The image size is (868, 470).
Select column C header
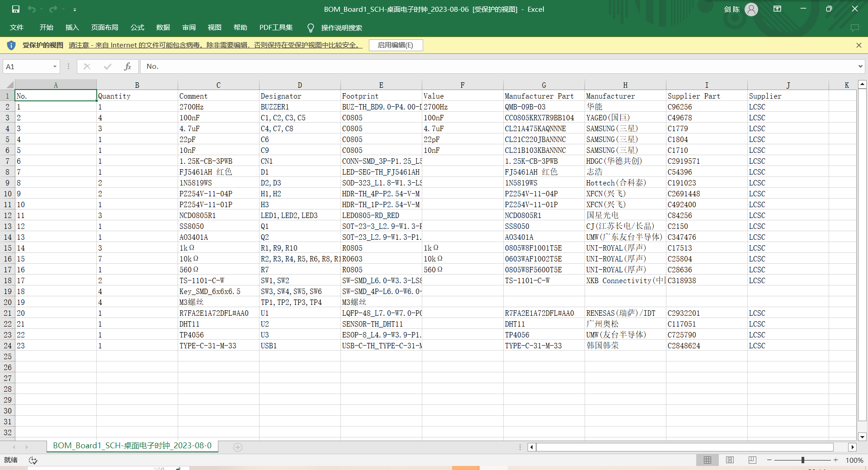click(x=218, y=85)
